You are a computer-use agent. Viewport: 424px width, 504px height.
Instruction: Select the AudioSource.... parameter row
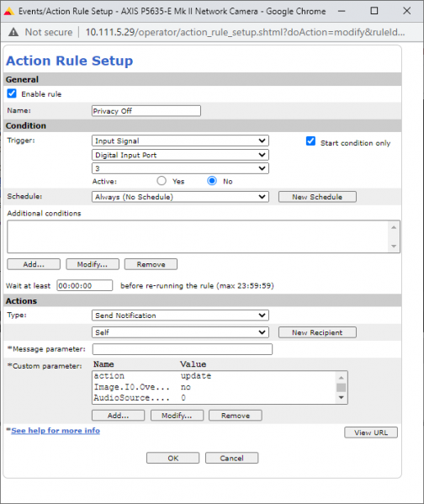tap(214, 398)
